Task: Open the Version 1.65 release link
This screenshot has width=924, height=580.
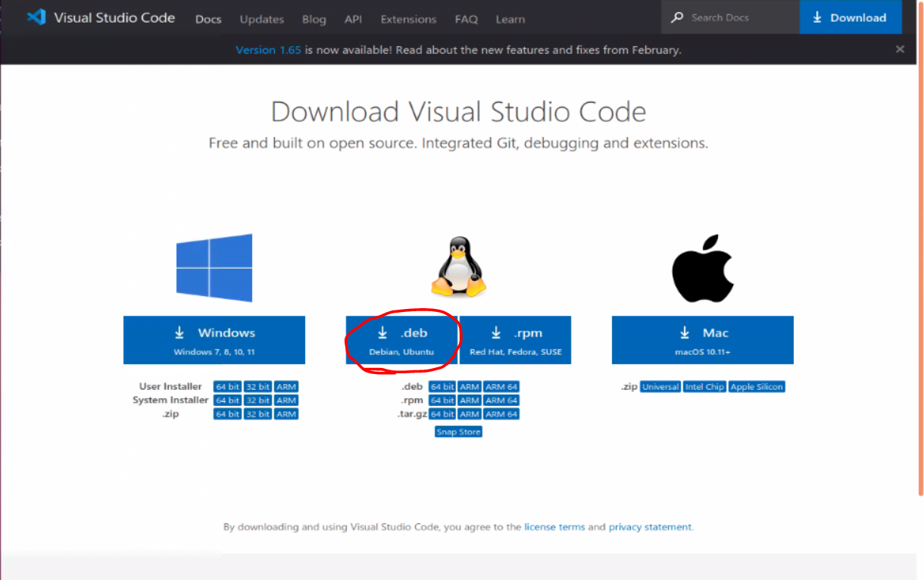Action: click(268, 50)
